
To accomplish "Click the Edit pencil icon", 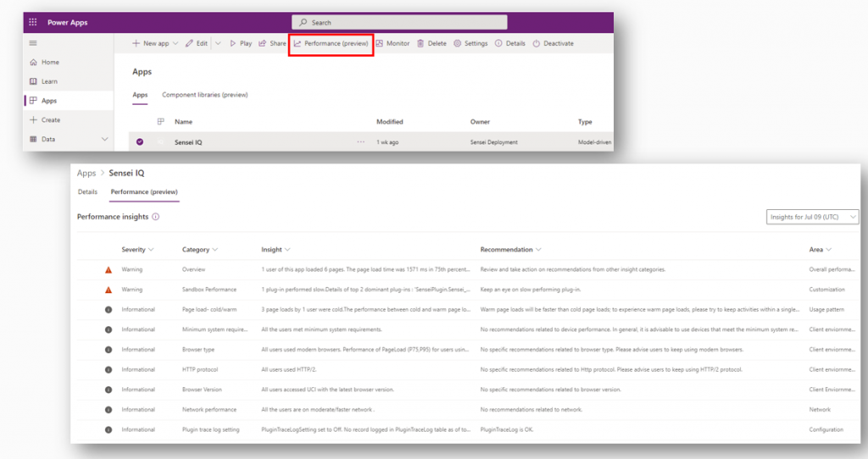I will [x=189, y=43].
